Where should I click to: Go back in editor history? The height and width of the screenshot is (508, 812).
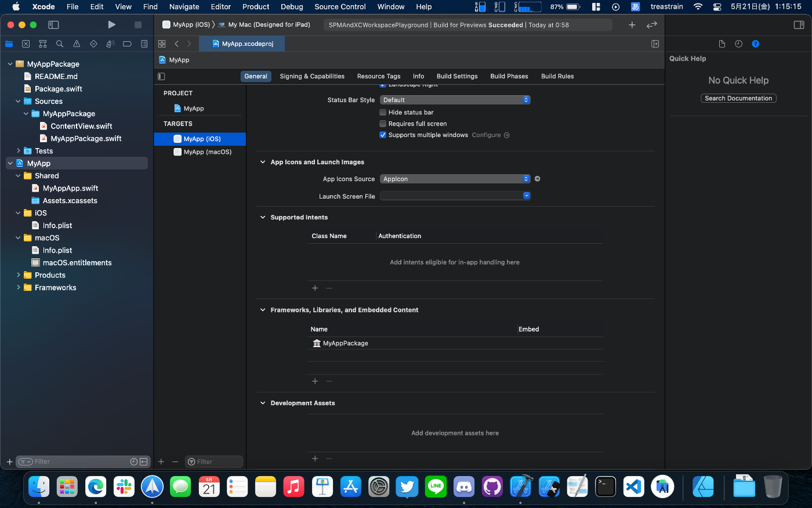[x=177, y=44]
